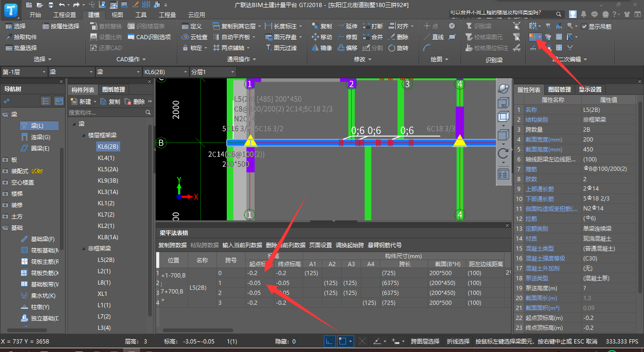Viewport: 644px width, 352px height.
Task: Activate the 复制 tool in 修改 group
Action: 322,26
